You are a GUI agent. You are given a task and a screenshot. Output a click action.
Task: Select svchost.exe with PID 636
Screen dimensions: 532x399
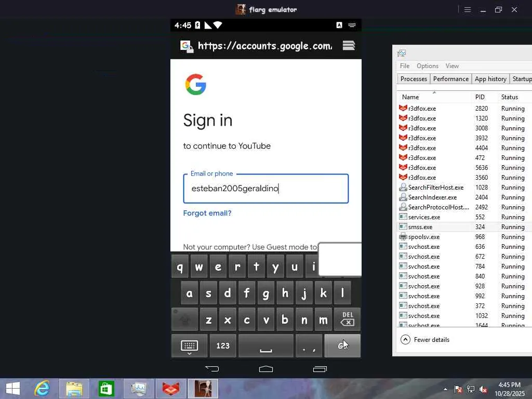[x=464, y=247]
